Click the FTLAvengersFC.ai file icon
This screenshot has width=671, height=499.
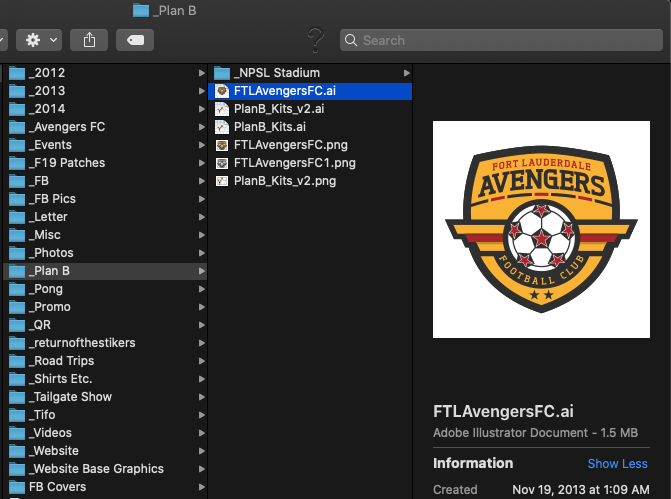pyautogui.click(x=222, y=91)
